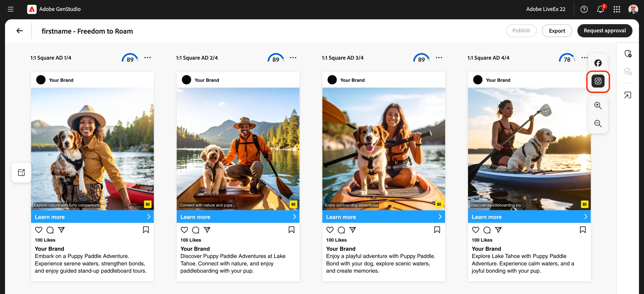
Task: Click the 'Adobe LiveEx 22' organization label
Action: click(x=545, y=9)
